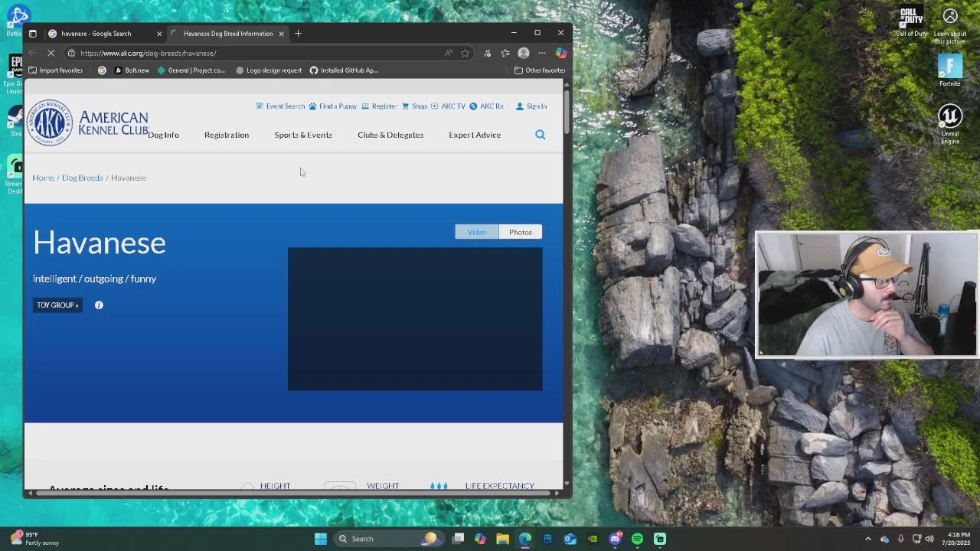980x551 pixels.
Task: Show hidden system tray icons
Action: pos(867,539)
